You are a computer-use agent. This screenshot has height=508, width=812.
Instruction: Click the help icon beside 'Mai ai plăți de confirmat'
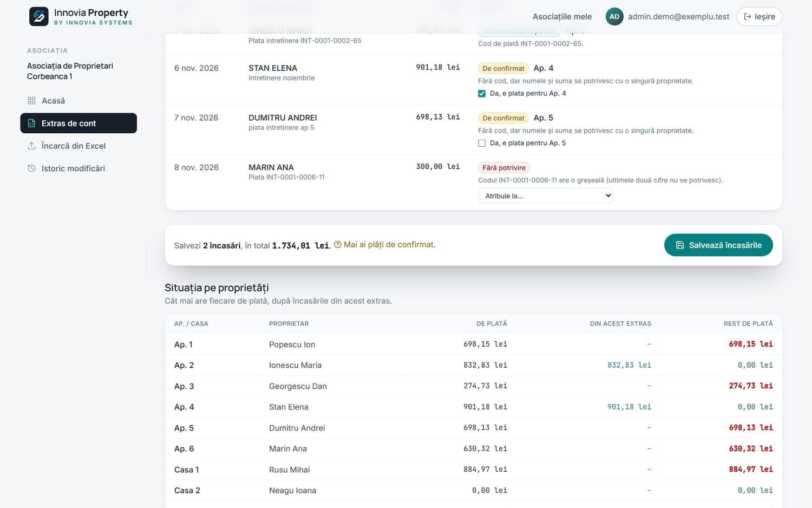(x=338, y=245)
